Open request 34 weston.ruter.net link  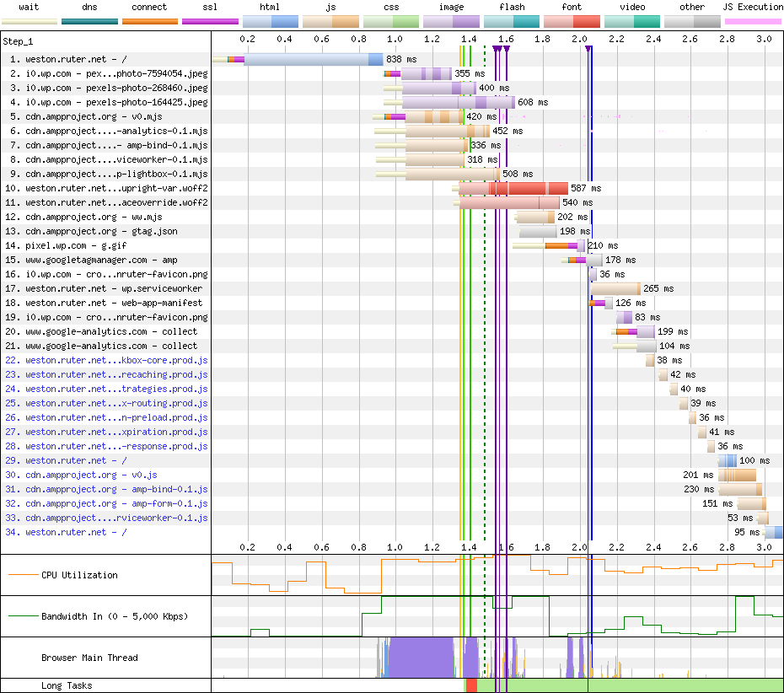(x=76, y=532)
